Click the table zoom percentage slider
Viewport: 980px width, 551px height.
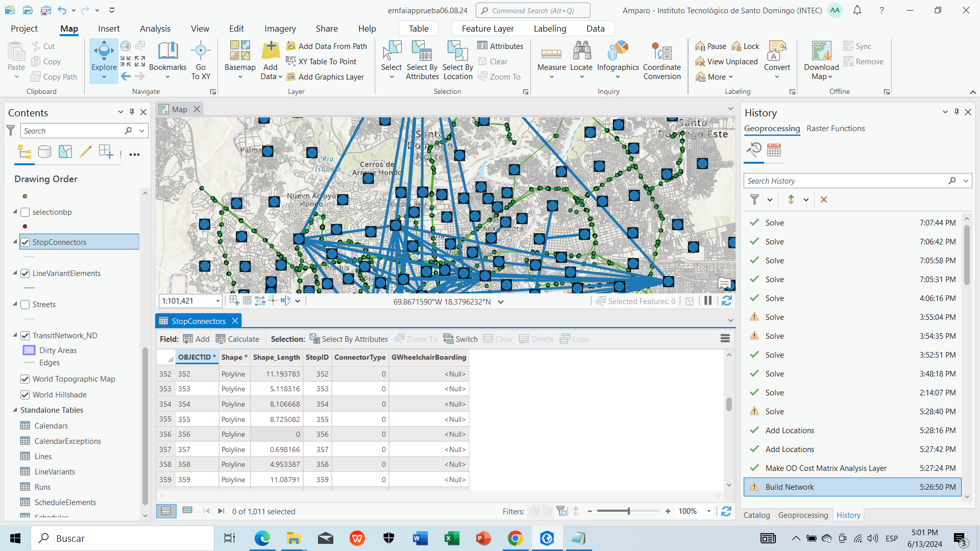coord(628,511)
